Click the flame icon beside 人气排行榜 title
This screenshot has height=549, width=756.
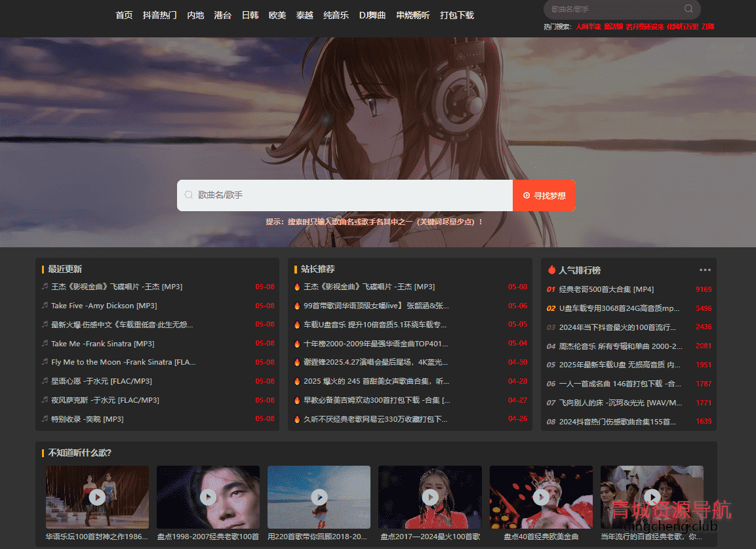point(551,270)
